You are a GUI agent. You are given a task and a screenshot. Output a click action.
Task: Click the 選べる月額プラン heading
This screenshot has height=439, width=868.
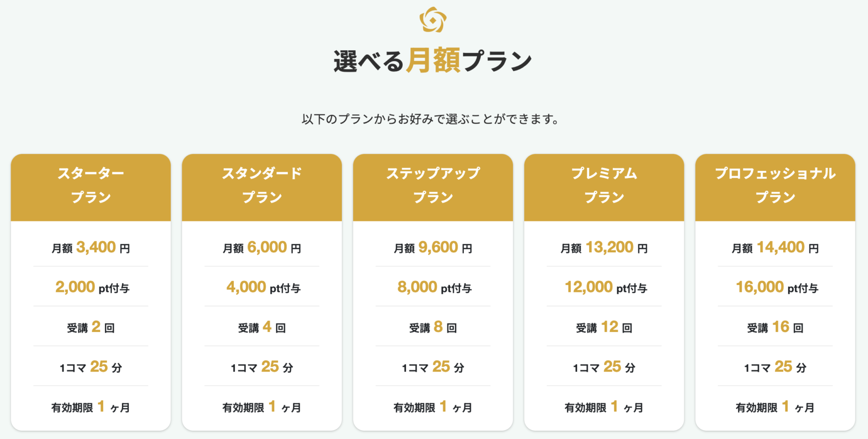tap(433, 61)
